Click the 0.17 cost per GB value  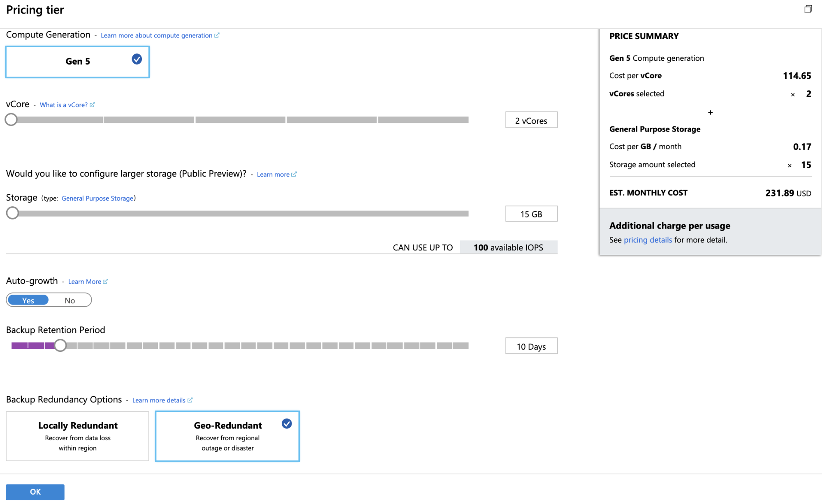coord(802,147)
